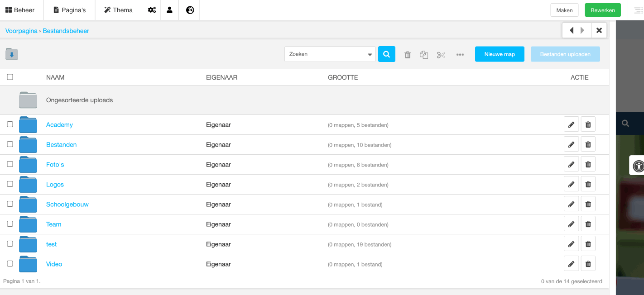Open the user account menu
Screen dimensions: 644x295
[169, 10]
